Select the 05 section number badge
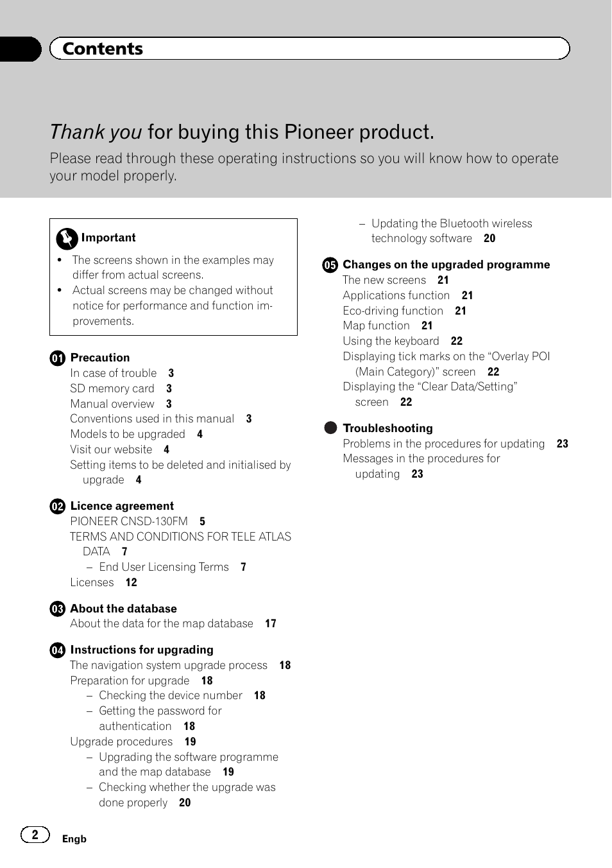This screenshot has height=868, width=612. click(x=330, y=265)
